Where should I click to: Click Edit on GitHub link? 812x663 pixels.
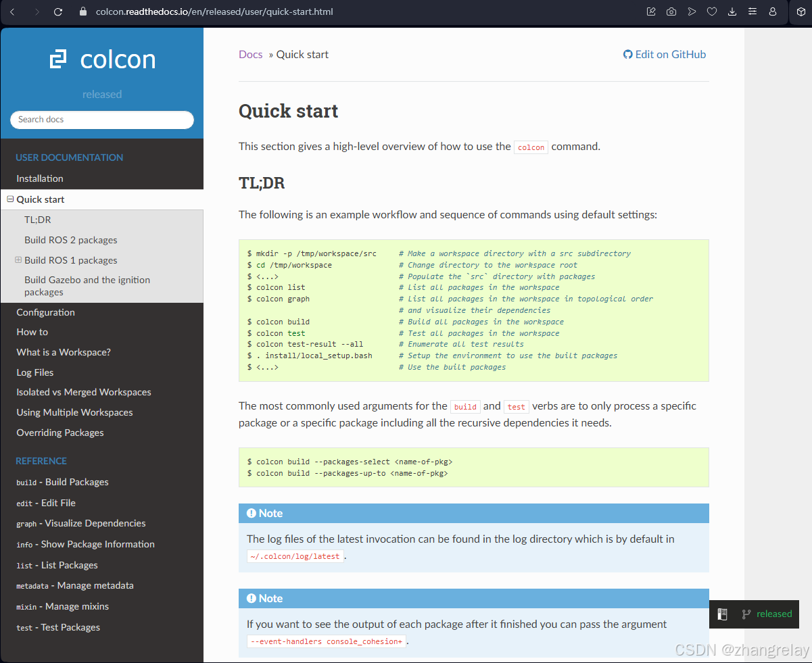coord(665,55)
